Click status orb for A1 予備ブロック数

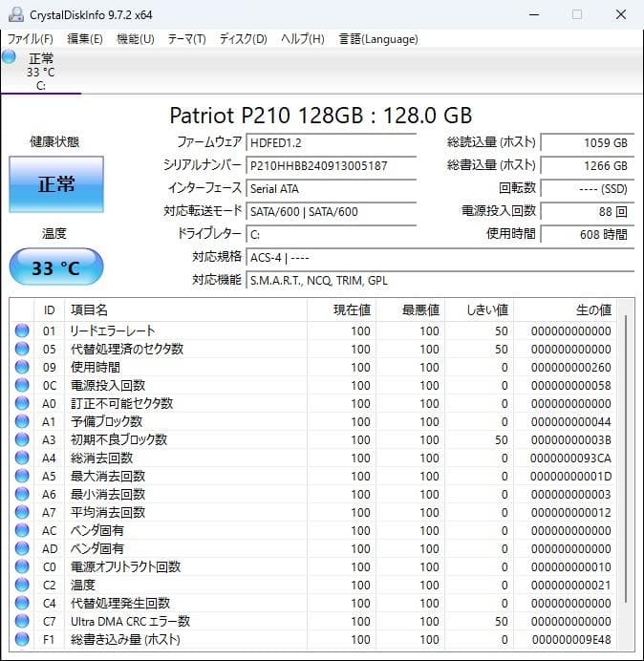click(x=22, y=421)
